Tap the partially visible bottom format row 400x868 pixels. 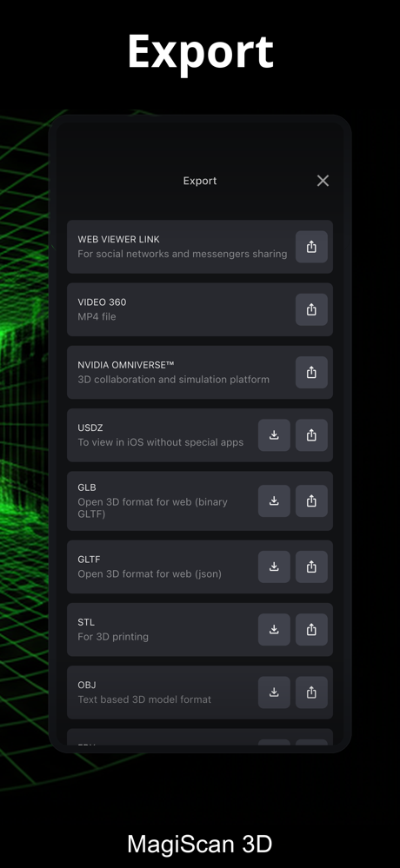coord(200,738)
